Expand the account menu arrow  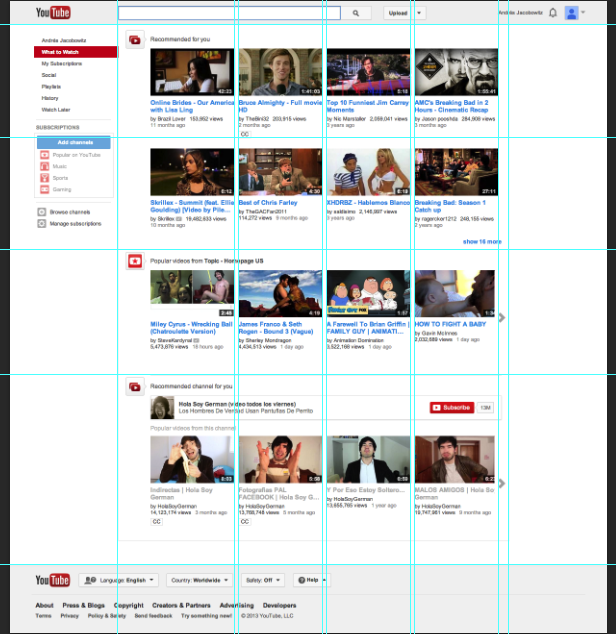[583, 12]
